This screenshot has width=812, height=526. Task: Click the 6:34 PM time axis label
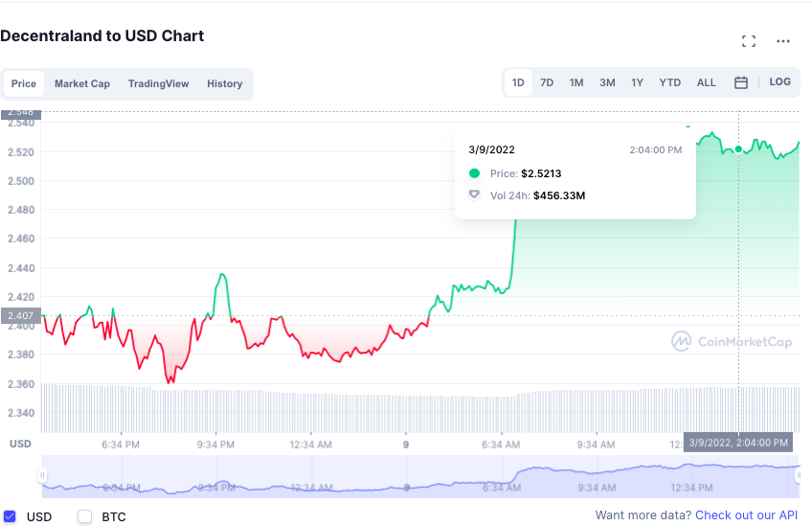pyautogui.click(x=121, y=445)
